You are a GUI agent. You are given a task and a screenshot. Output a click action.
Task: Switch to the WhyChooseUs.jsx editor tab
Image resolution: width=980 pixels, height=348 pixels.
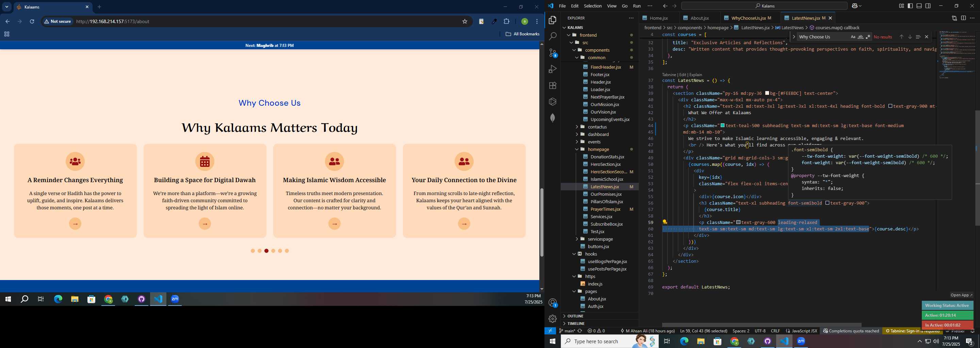750,18
